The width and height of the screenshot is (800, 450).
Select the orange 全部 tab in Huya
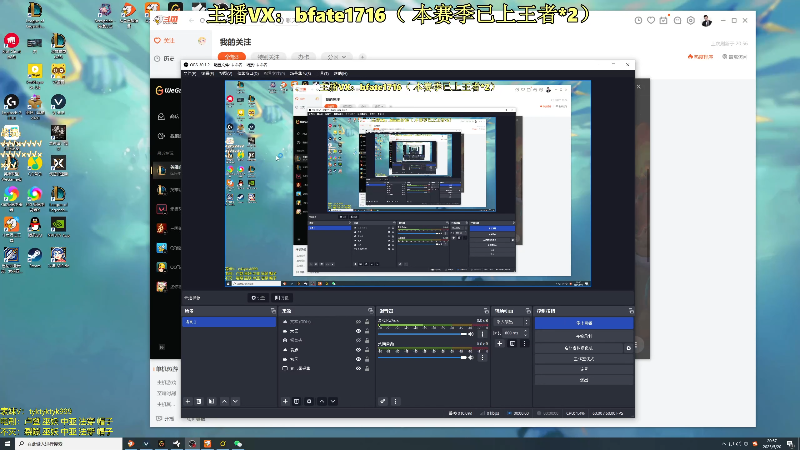[x=232, y=57]
